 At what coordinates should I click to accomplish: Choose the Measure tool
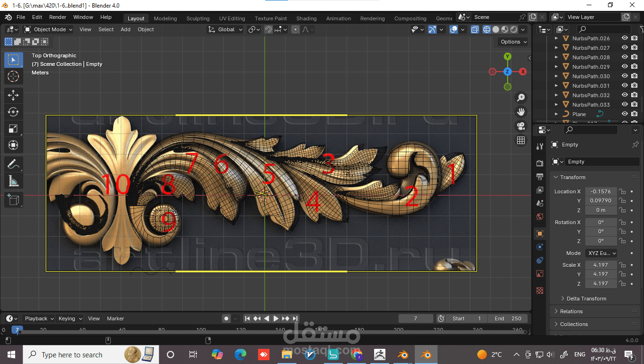point(13,181)
